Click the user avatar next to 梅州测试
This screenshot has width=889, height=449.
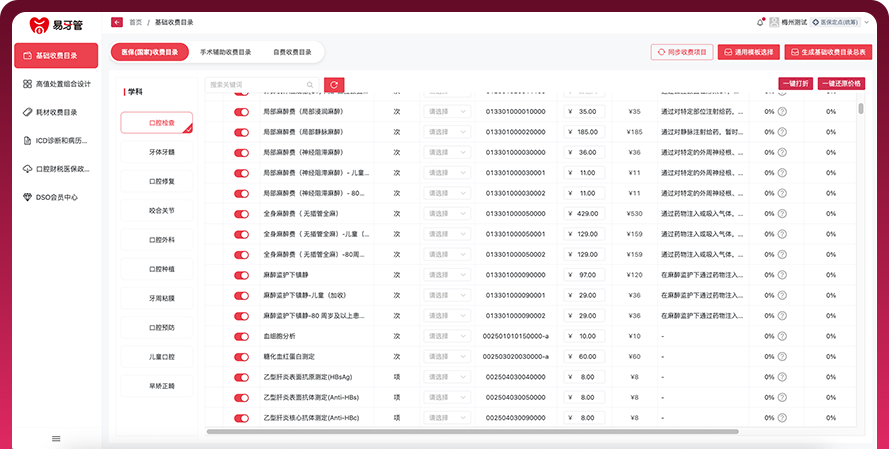[774, 22]
